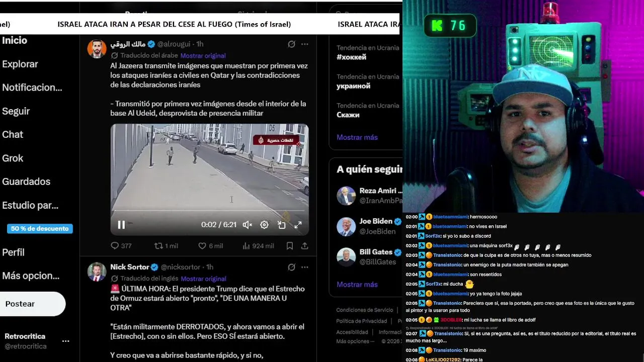Image resolution: width=644 pixels, height=362 pixels.
Task: Open more options on alrougui post
Action: pyautogui.click(x=304, y=44)
